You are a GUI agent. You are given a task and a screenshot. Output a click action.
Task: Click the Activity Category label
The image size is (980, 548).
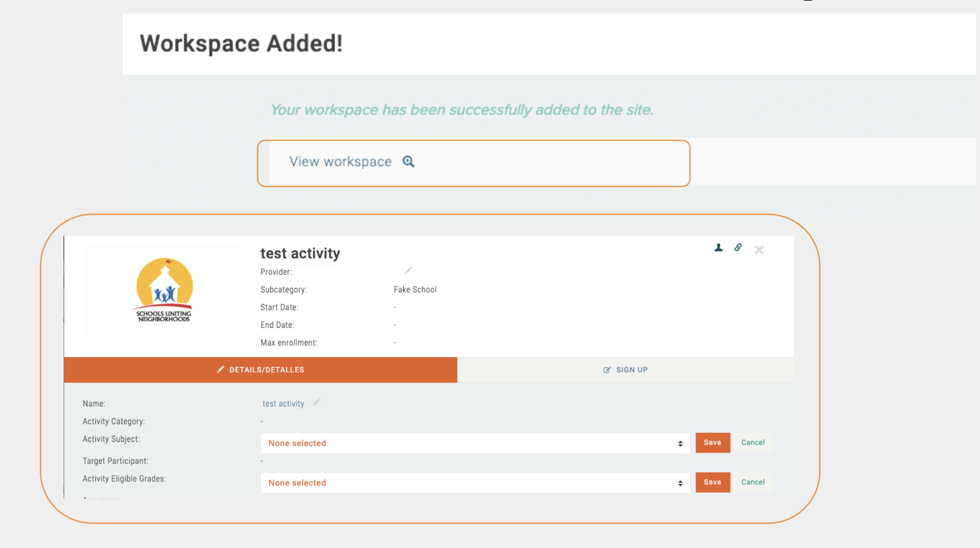[x=113, y=421]
